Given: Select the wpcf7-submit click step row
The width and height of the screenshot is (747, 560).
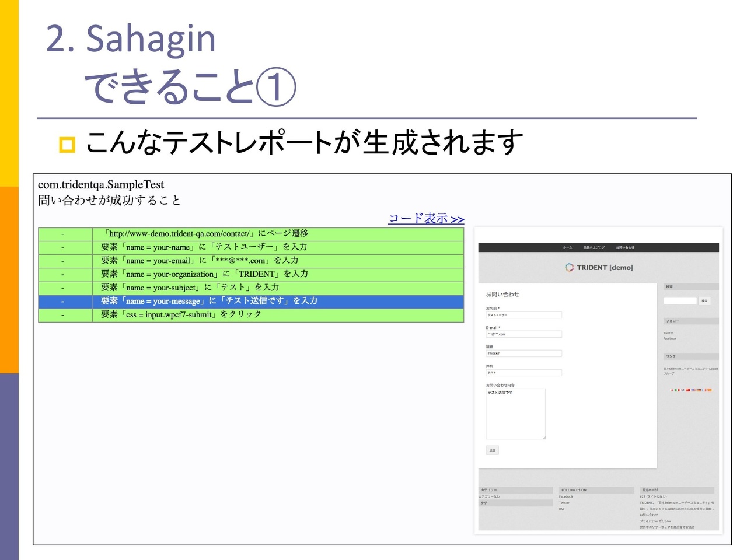Looking at the screenshot, I should click(x=251, y=315).
